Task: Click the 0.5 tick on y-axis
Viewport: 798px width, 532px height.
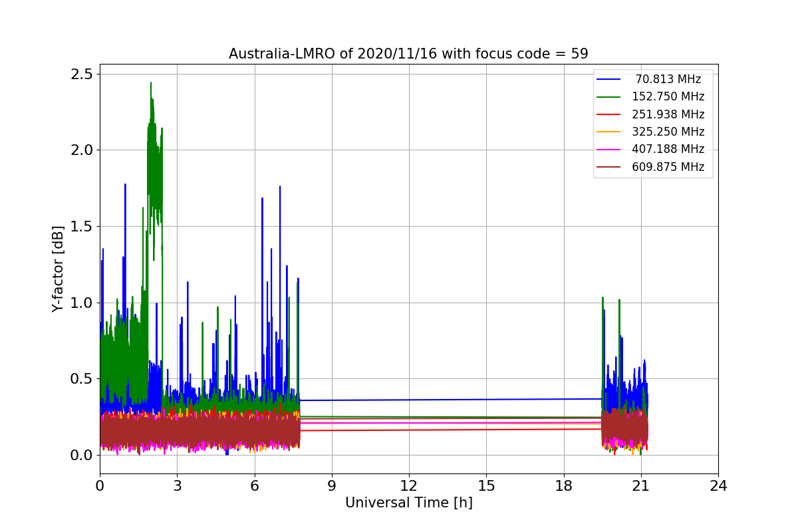Action: [x=82, y=379]
